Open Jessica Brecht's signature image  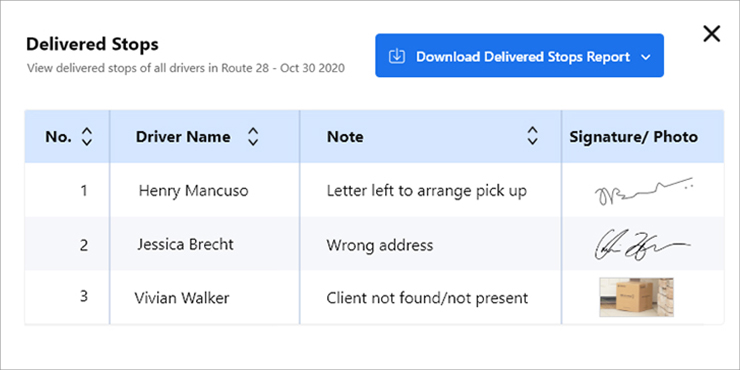coord(643,245)
